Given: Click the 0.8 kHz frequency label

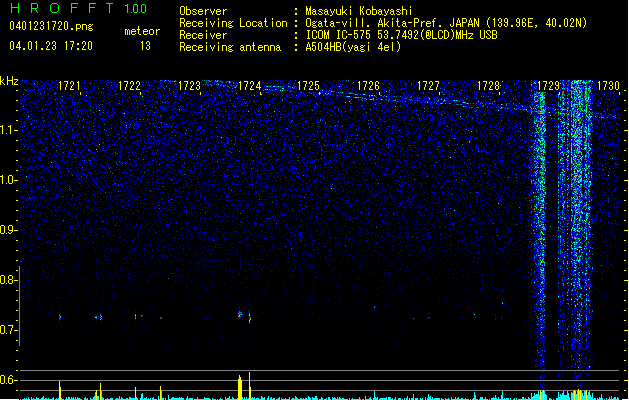Looking at the screenshot, I should 8,280.
